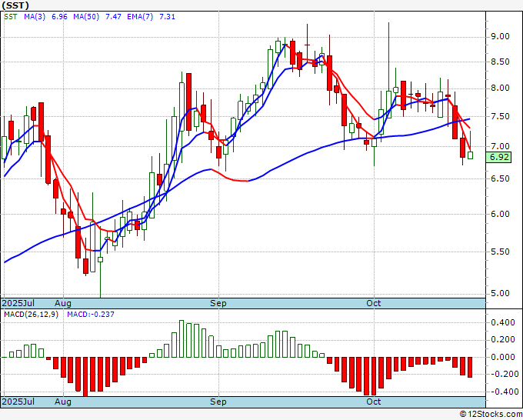
Task: Click the Sep label on price chart axis
Action: (x=218, y=303)
